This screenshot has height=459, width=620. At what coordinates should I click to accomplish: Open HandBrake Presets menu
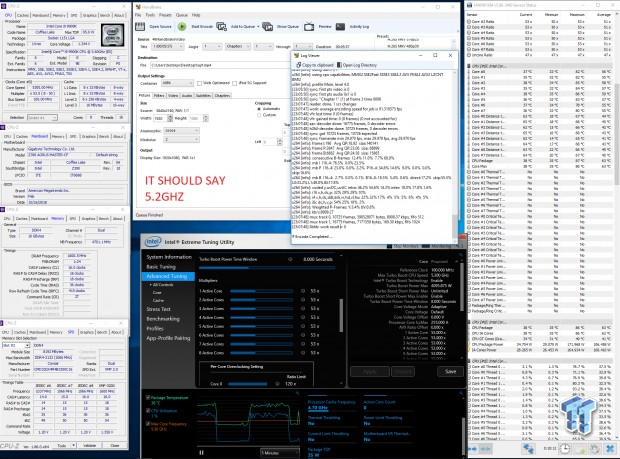coord(165,15)
